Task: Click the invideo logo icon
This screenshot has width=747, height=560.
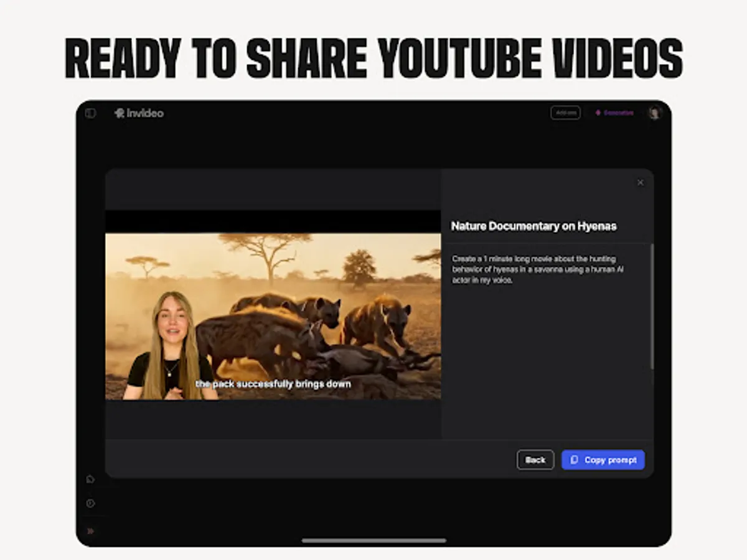Action: coord(120,113)
